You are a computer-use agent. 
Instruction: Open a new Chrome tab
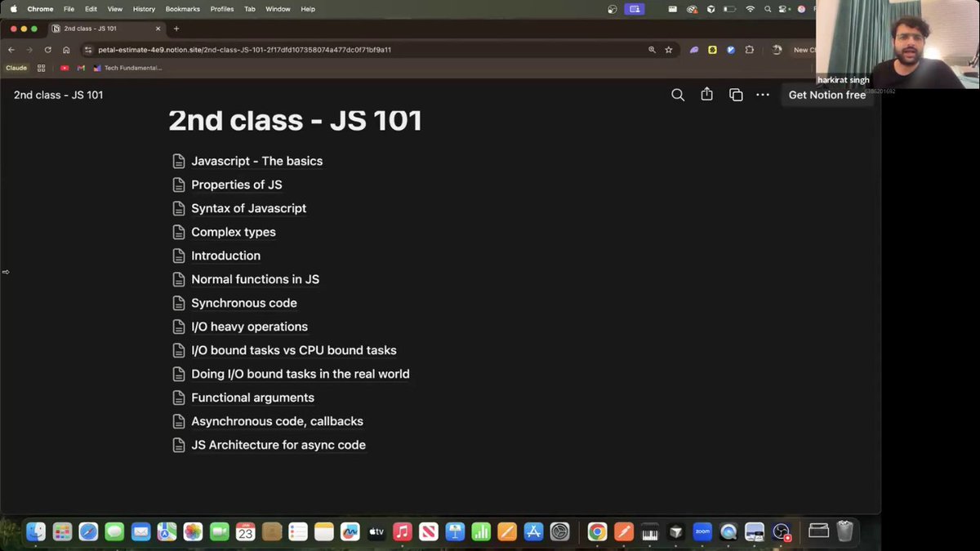(x=176, y=29)
